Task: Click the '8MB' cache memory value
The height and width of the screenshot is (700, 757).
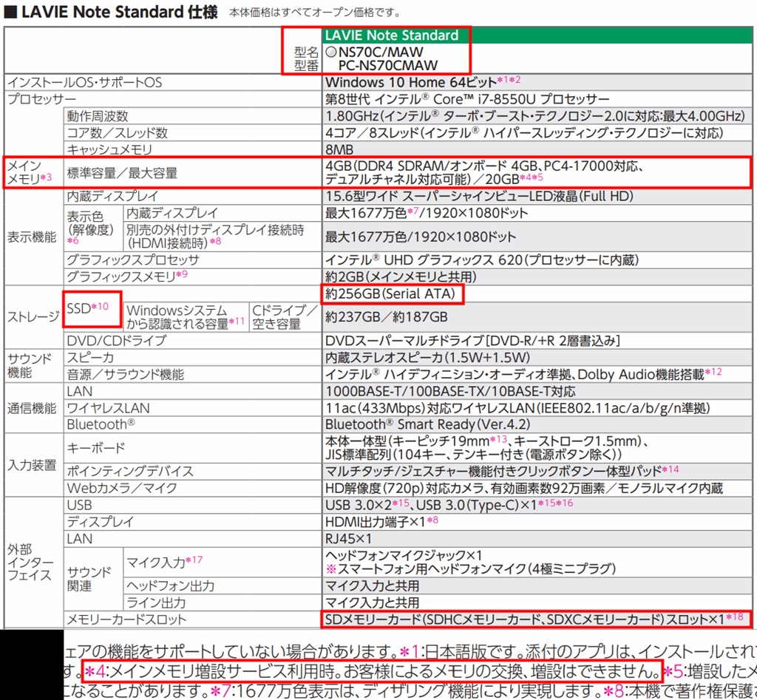Action: click(x=339, y=149)
